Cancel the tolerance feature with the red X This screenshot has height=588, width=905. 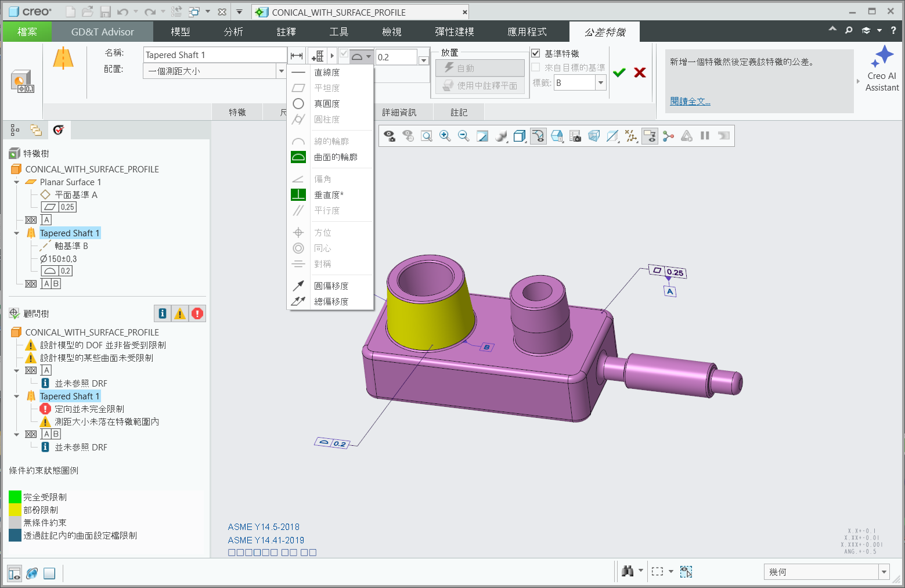tap(640, 73)
